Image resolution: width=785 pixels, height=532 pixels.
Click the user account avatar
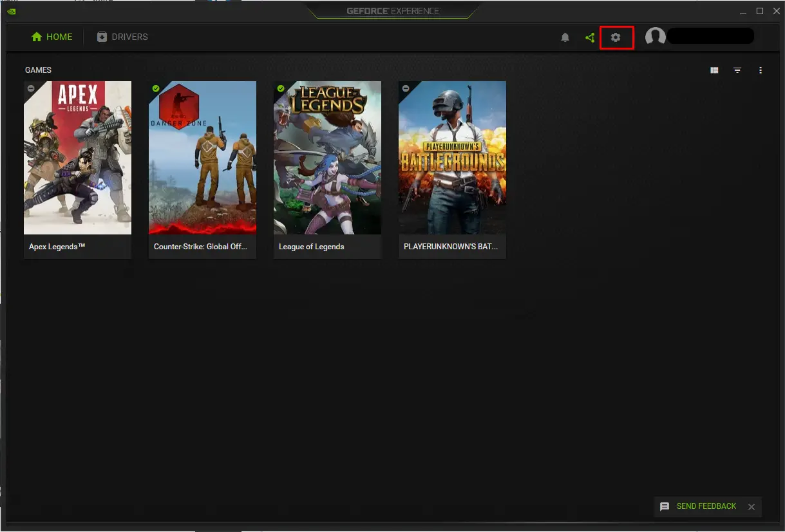coord(656,37)
